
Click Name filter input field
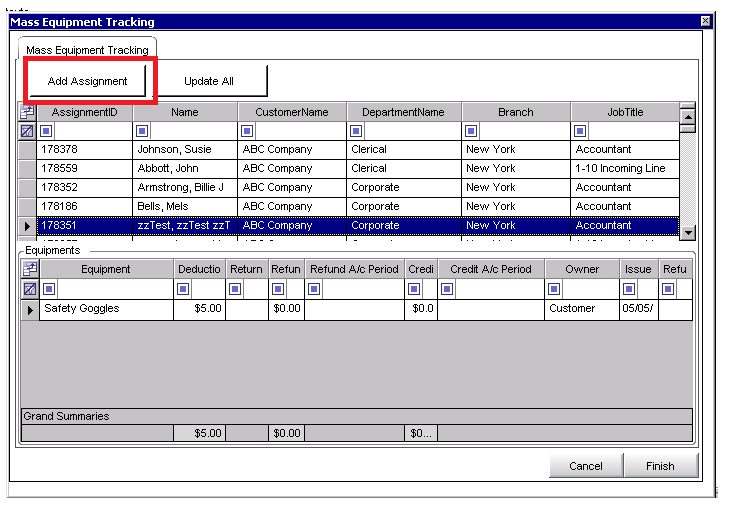193,131
